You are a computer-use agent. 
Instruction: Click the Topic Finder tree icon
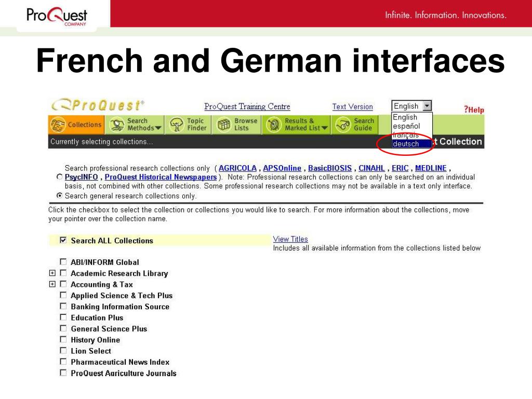[x=177, y=125]
